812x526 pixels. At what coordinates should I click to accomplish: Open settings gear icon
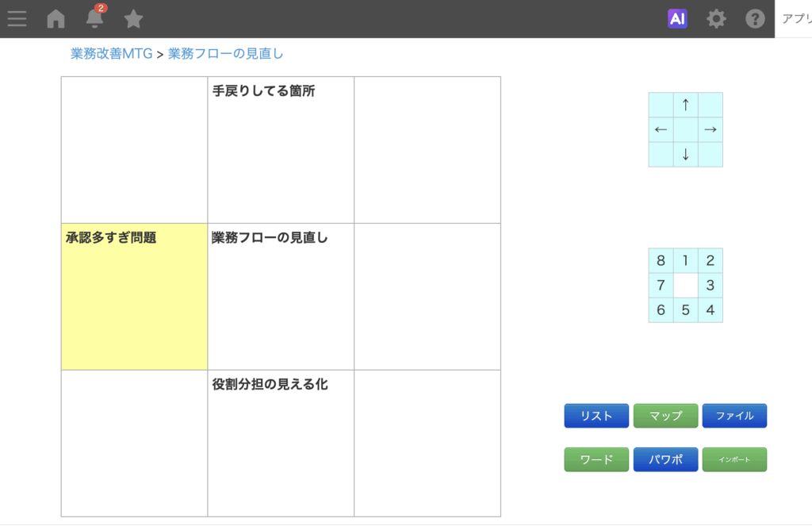tap(716, 18)
